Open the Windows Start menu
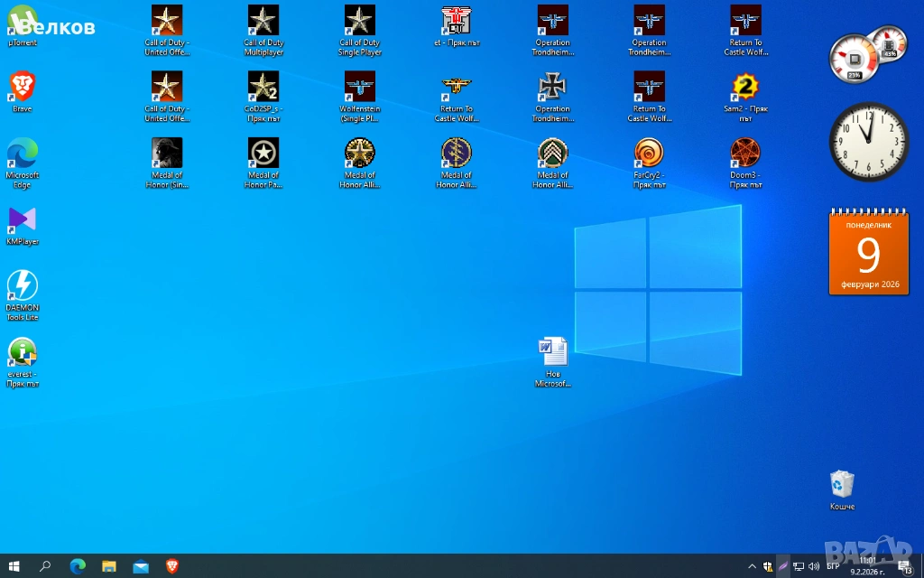 [x=14, y=566]
